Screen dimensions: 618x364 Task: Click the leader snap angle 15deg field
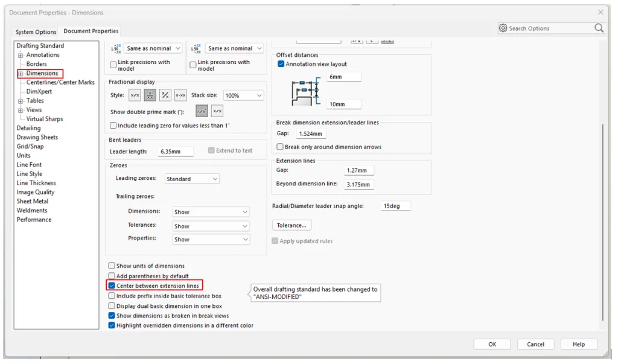395,206
